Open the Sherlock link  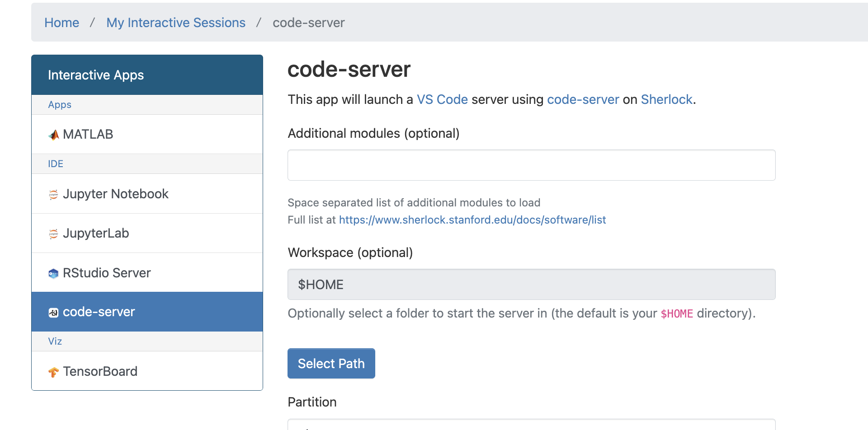pos(666,99)
